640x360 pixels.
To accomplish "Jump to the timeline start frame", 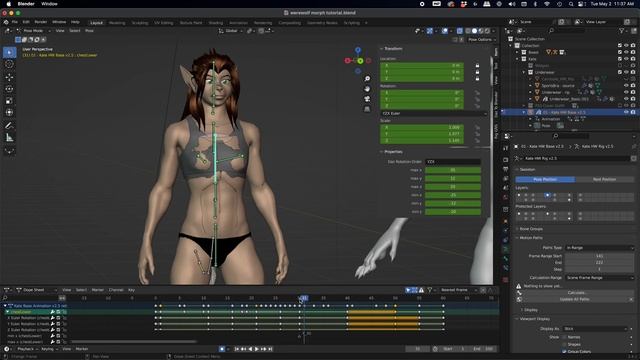I will (x=236, y=349).
